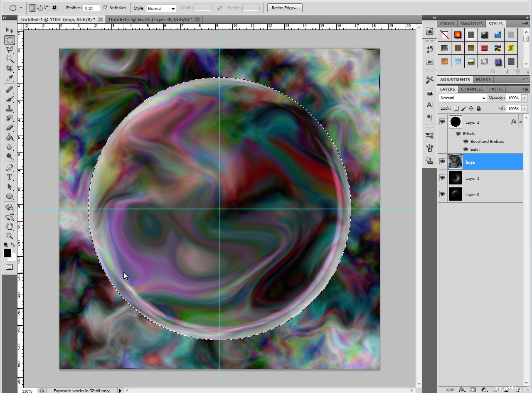
Task: Choose Add to selection mode
Action: pos(40,8)
